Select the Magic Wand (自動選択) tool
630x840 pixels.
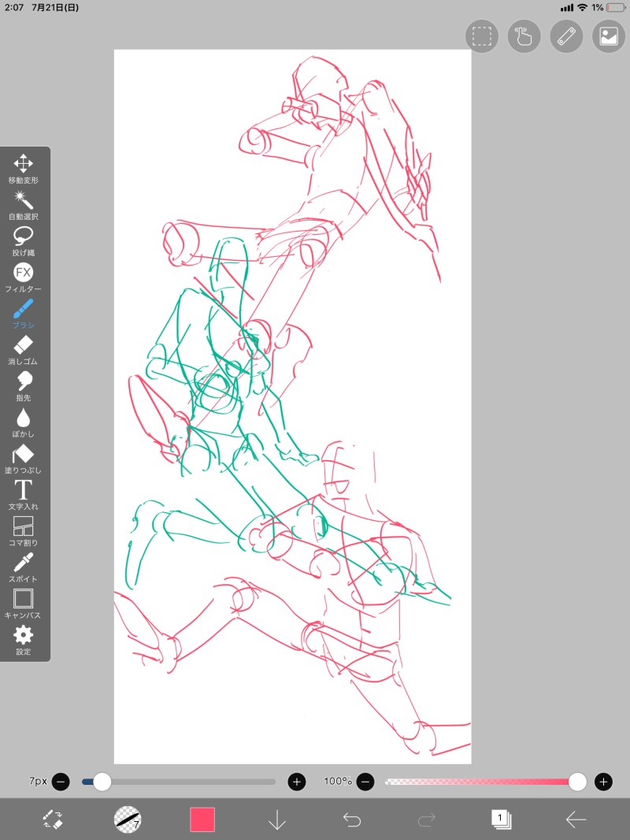point(23,205)
